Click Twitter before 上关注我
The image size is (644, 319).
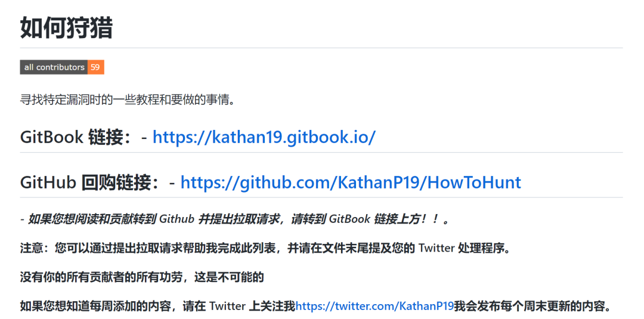coord(228,306)
